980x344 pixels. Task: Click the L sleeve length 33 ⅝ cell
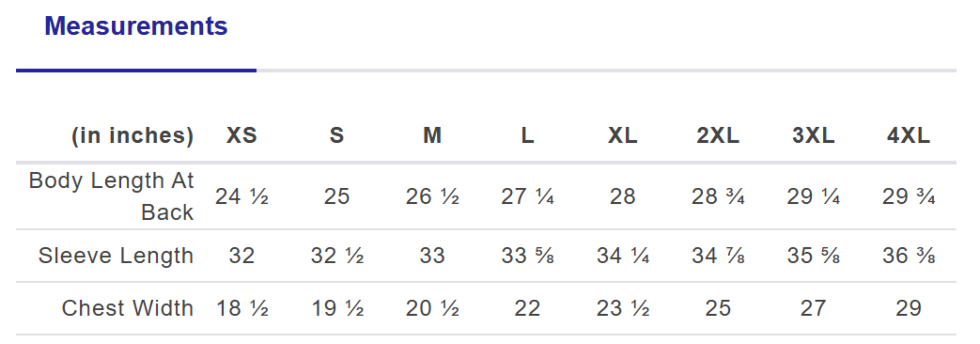pos(528,256)
